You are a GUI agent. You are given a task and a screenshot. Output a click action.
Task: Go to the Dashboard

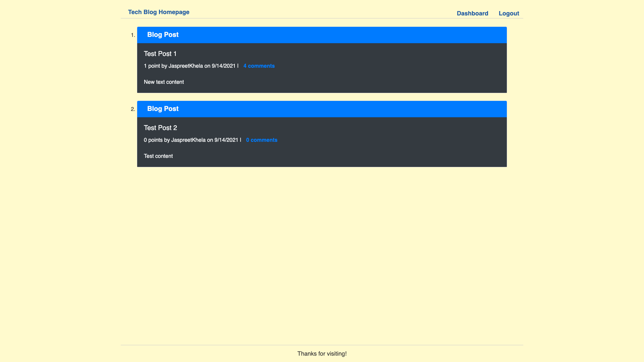[472, 13]
